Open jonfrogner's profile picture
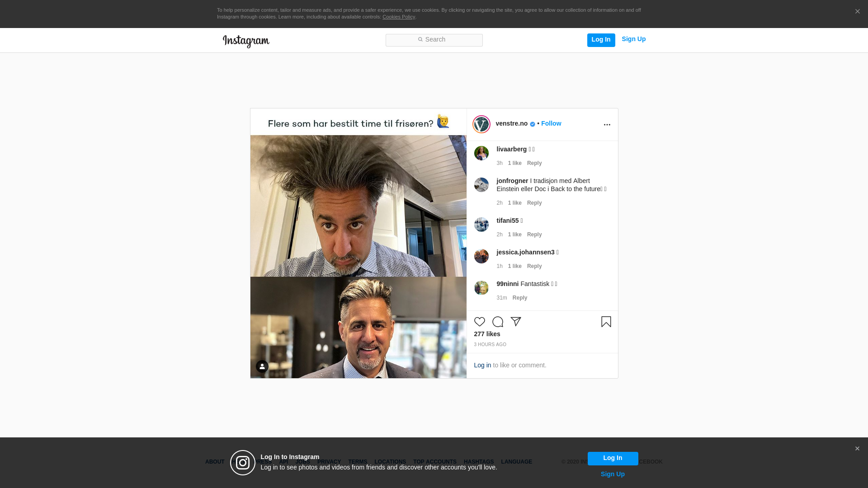The height and width of the screenshot is (488, 868). pos(481,185)
